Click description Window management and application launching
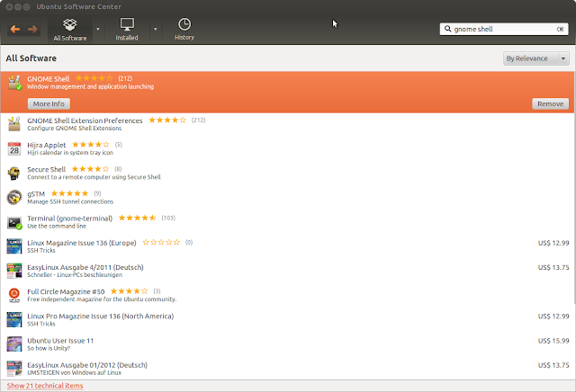Image resolution: width=576 pixels, height=392 pixels. point(90,86)
